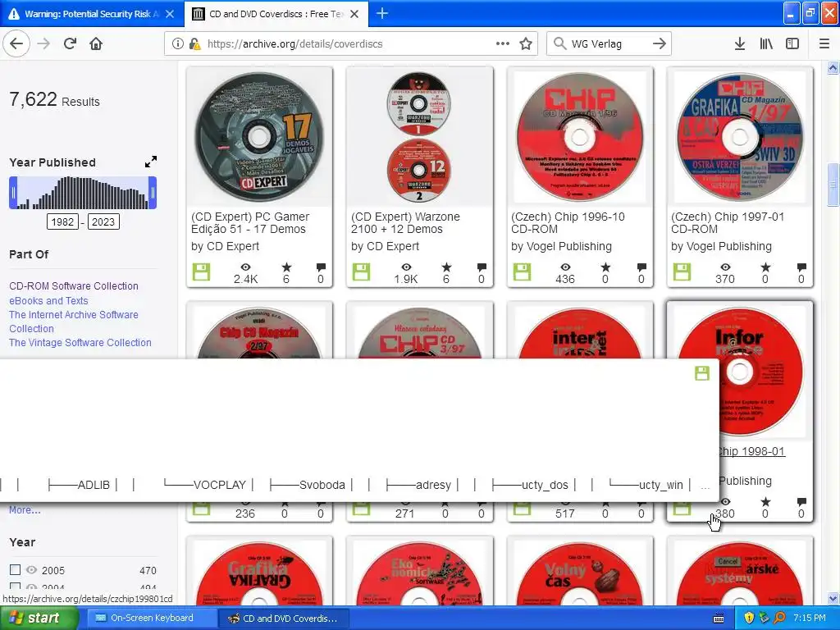The height and width of the screenshot is (630, 840).
Task: Open the Volný čas disc thumbnail
Action: click(580, 573)
